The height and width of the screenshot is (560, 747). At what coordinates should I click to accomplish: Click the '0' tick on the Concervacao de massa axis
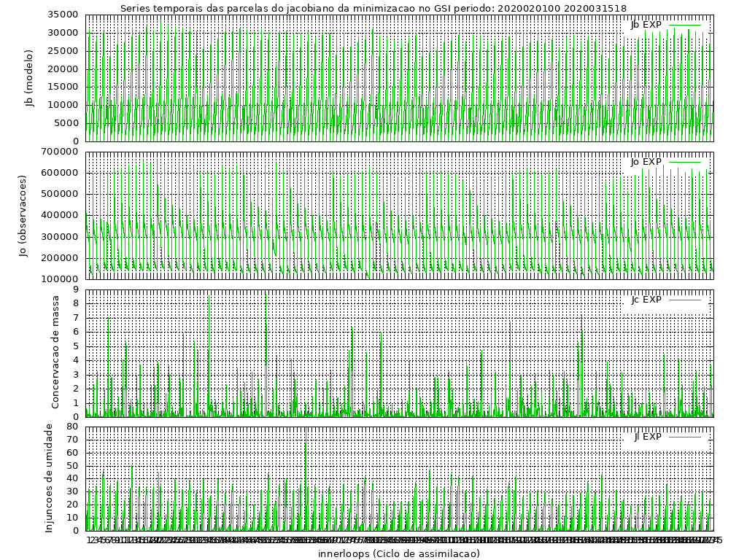coord(76,417)
